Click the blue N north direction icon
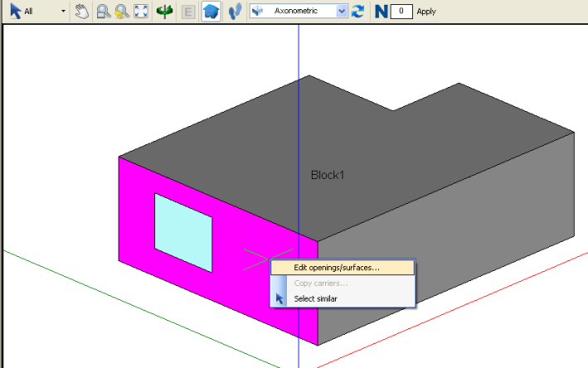Screen dimensions: 588x368 coord(381,12)
